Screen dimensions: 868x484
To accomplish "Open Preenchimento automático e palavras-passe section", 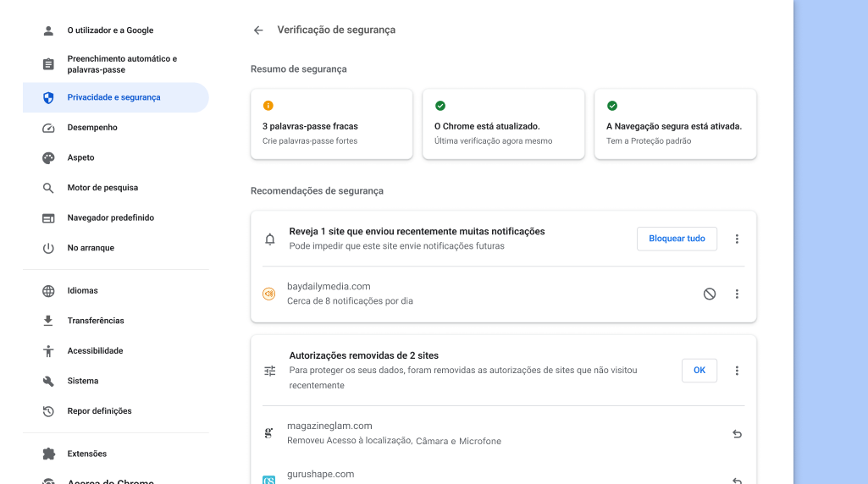I will 116,64.
